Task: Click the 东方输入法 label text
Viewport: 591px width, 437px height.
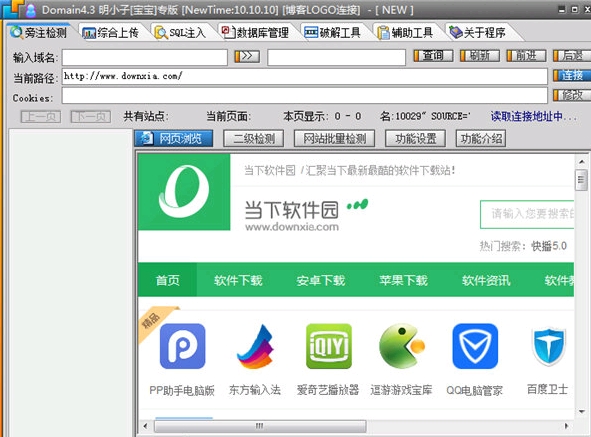Action: coord(255,389)
